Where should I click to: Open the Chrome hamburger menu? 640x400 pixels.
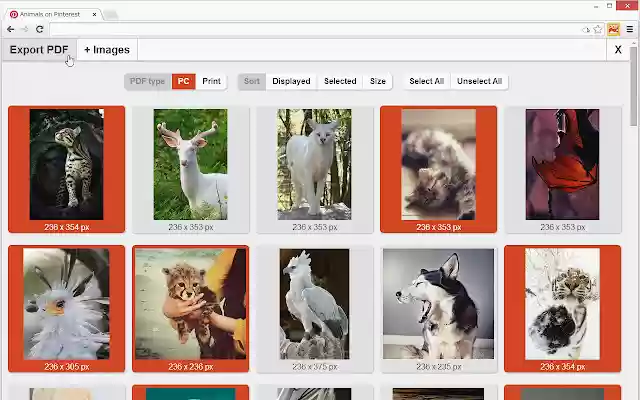pyautogui.click(x=630, y=29)
